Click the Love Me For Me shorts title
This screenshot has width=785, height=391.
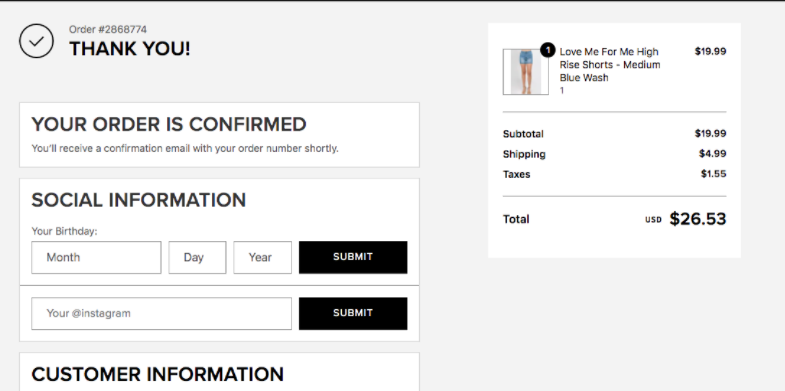click(x=610, y=65)
